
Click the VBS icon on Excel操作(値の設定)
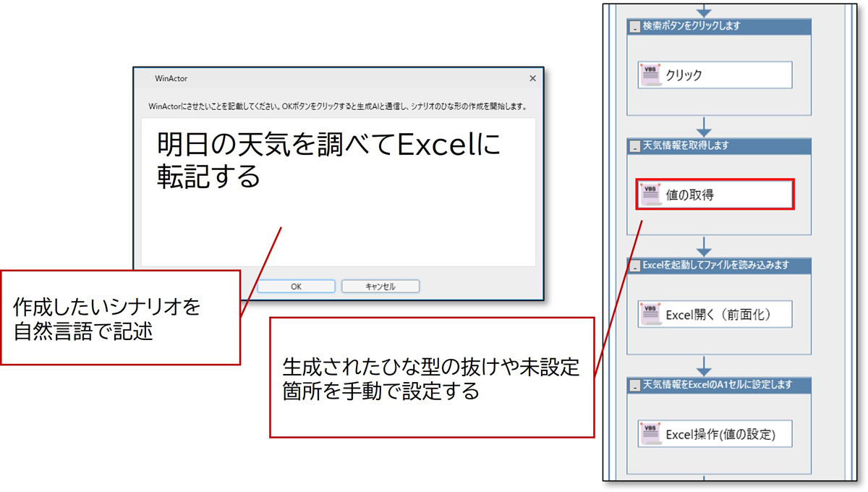point(650,433)
